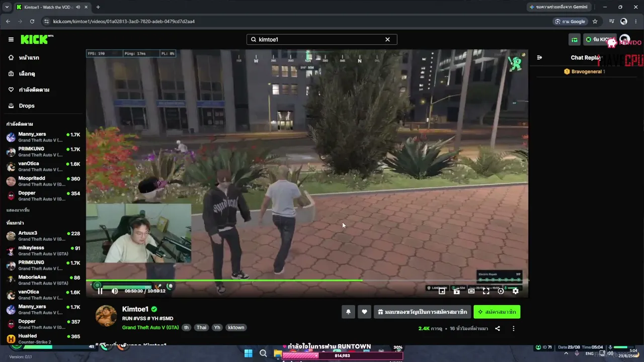Open the video more options menu

tap(514, 328)
